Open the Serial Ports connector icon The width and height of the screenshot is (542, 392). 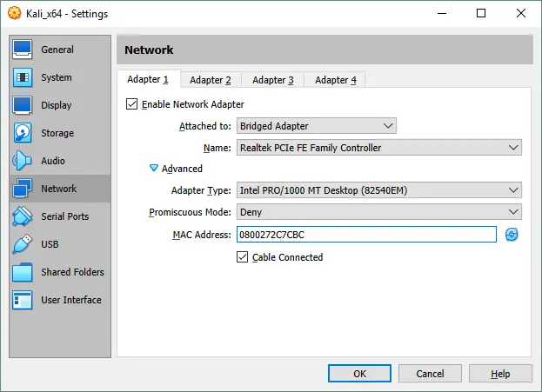(x=23, y=216)
